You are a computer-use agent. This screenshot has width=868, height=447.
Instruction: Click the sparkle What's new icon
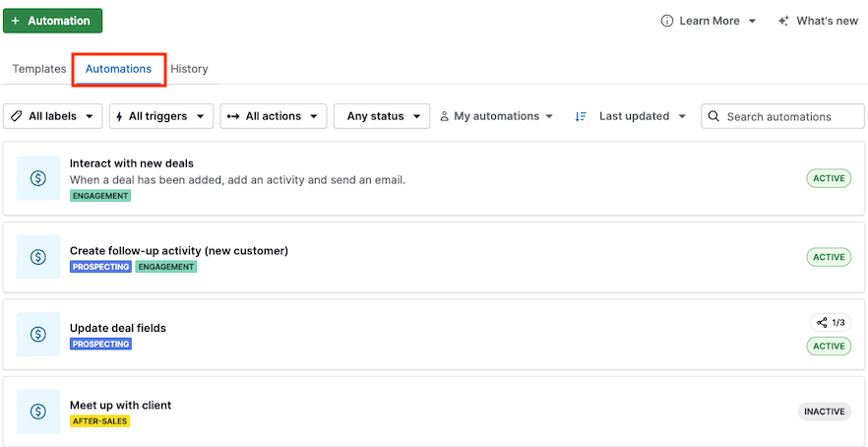coord(783,21)
